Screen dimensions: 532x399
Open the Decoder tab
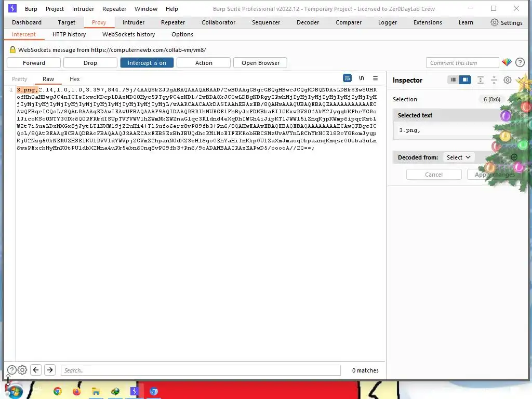pos(308,22)
